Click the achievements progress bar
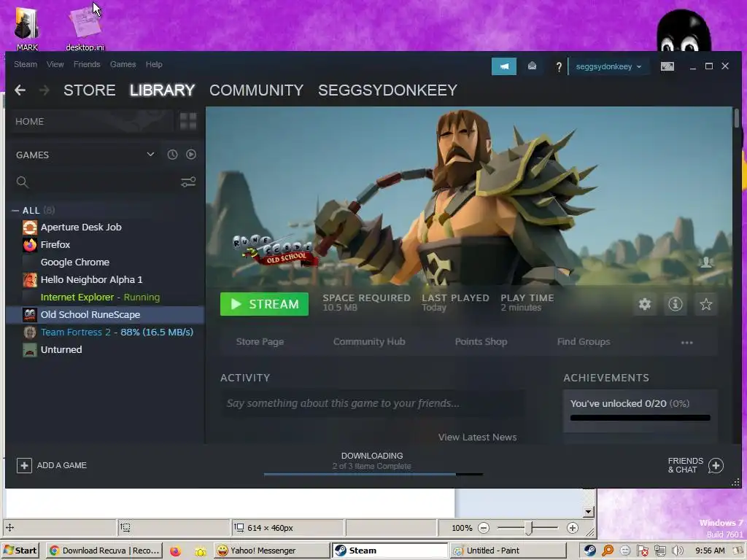Viewport: 747px width, 560px height. pos(640,418)
